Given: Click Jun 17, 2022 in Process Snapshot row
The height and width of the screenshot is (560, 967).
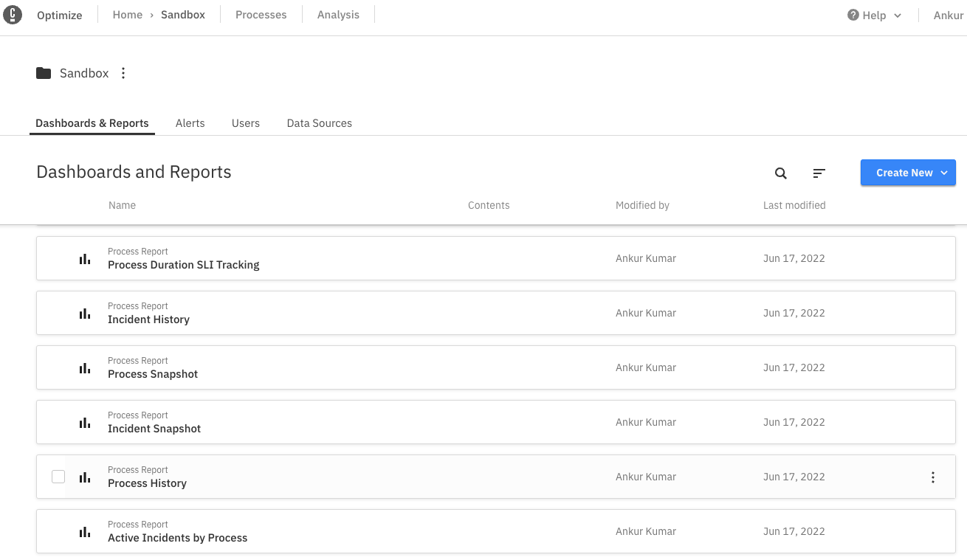Looking at the screenshot, I should (794, 367).
